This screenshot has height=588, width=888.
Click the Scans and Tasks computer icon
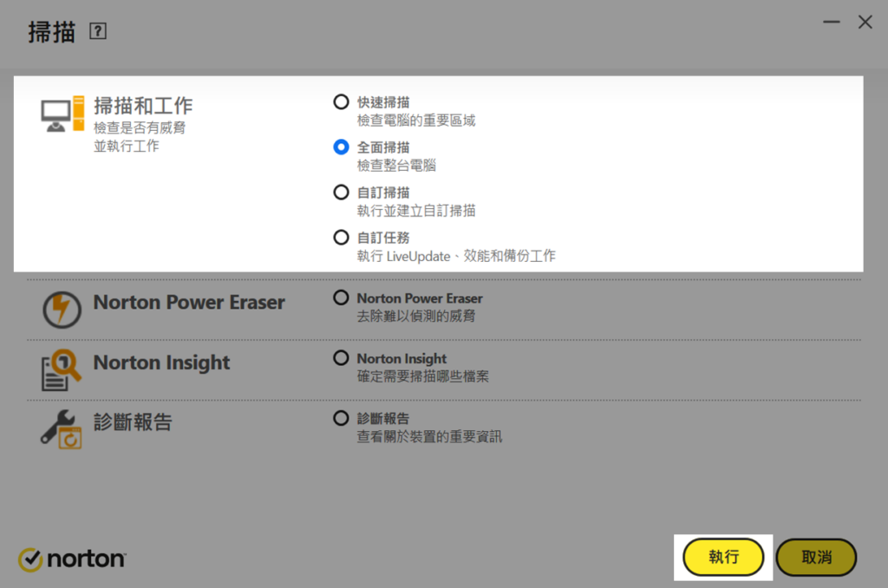[x=62, y=114]
